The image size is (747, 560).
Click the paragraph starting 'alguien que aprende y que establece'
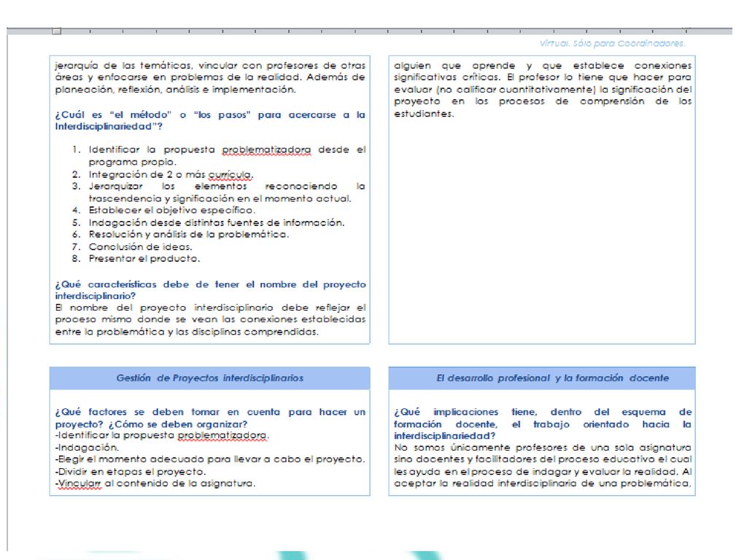[543, 89]
